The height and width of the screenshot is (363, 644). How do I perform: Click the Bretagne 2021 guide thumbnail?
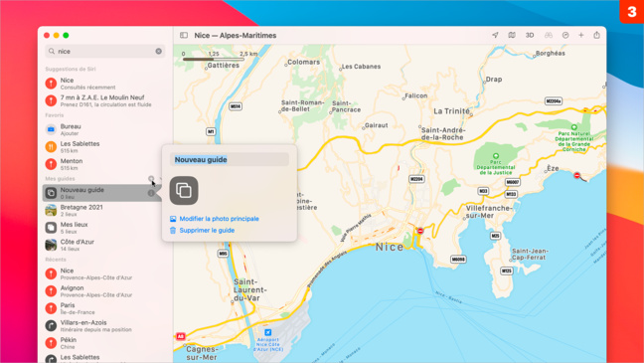(x=51, y=210)
